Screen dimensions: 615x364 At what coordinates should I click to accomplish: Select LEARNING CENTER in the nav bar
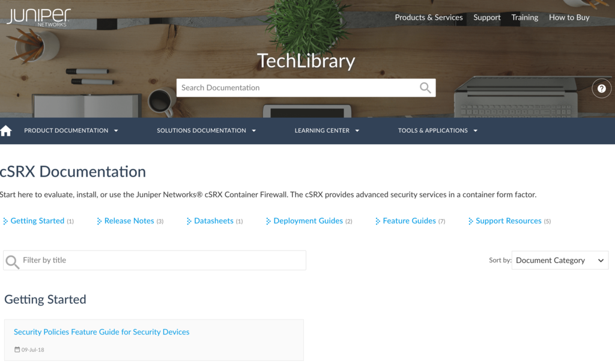pyautogui.click(x=322, y=130)
